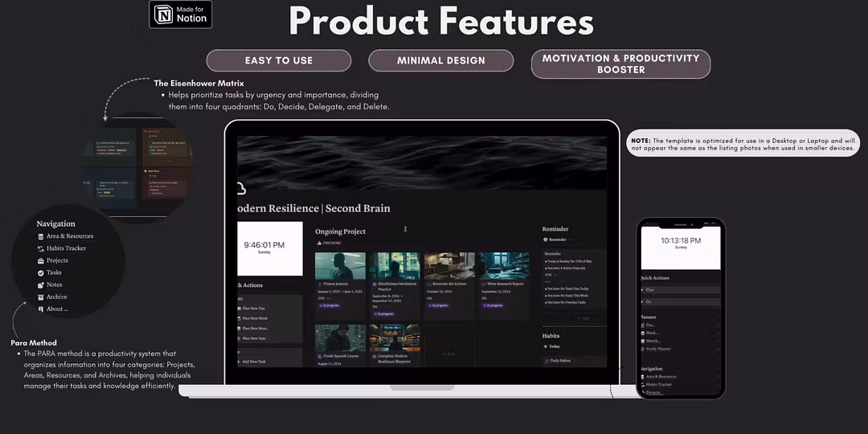This screenshot has width=868, height=434.
Task: Click In progress tag on Write Research Report
Action: click(x=493, y=305)
